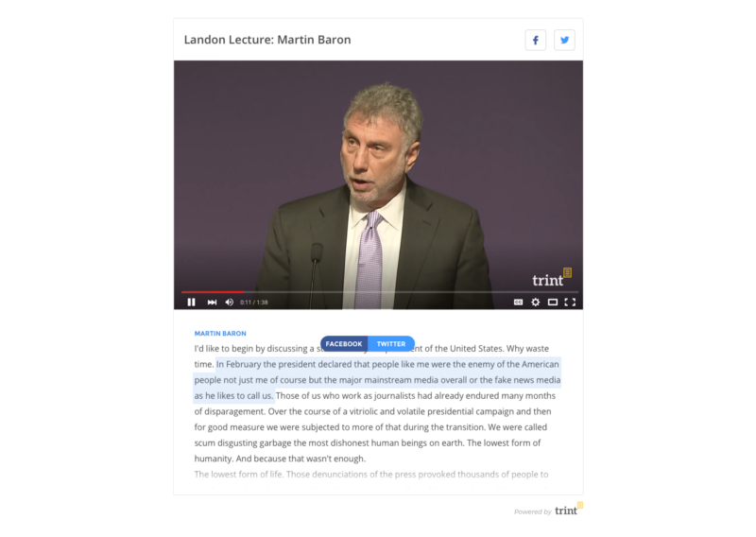Viewport: 756px width, 537px height.
Task: Click the video frame to toggle playback
Action: [x=379, y=176]
